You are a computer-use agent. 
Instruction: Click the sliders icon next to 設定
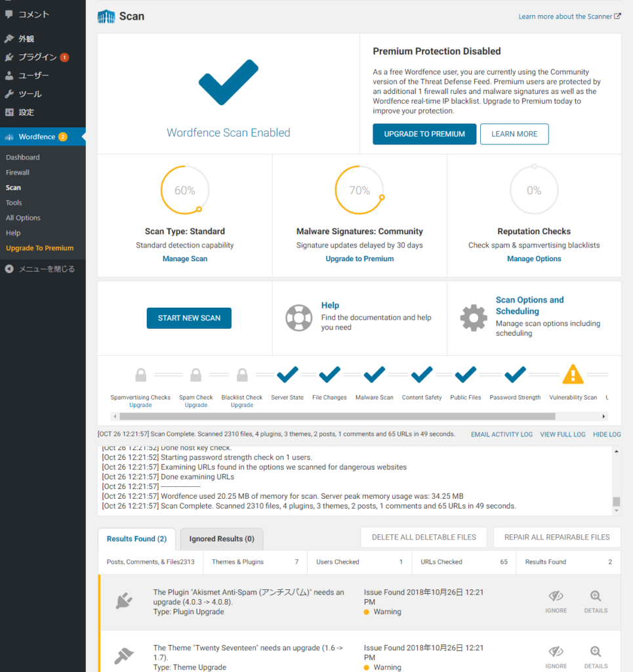click(x=9, y=112)
